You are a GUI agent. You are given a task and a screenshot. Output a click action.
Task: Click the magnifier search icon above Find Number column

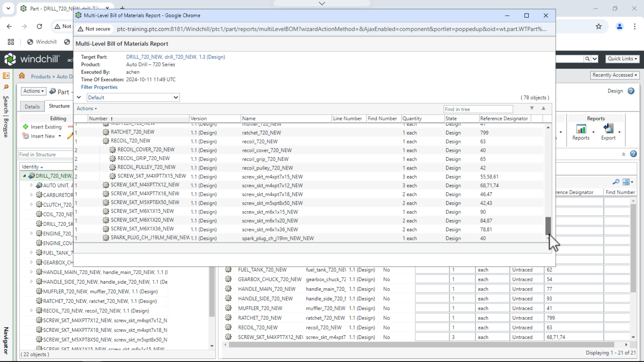point(616,182)
